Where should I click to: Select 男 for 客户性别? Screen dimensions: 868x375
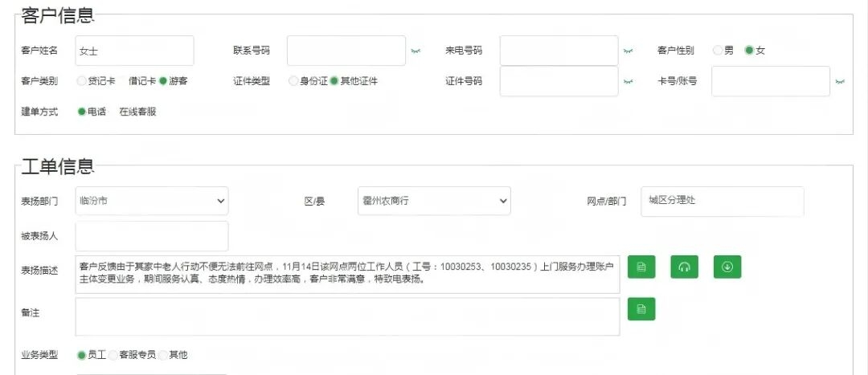click(719, 51)
